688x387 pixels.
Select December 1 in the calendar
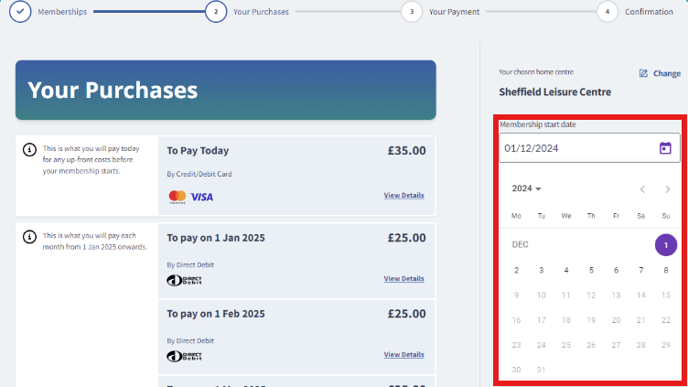[666, 245]
